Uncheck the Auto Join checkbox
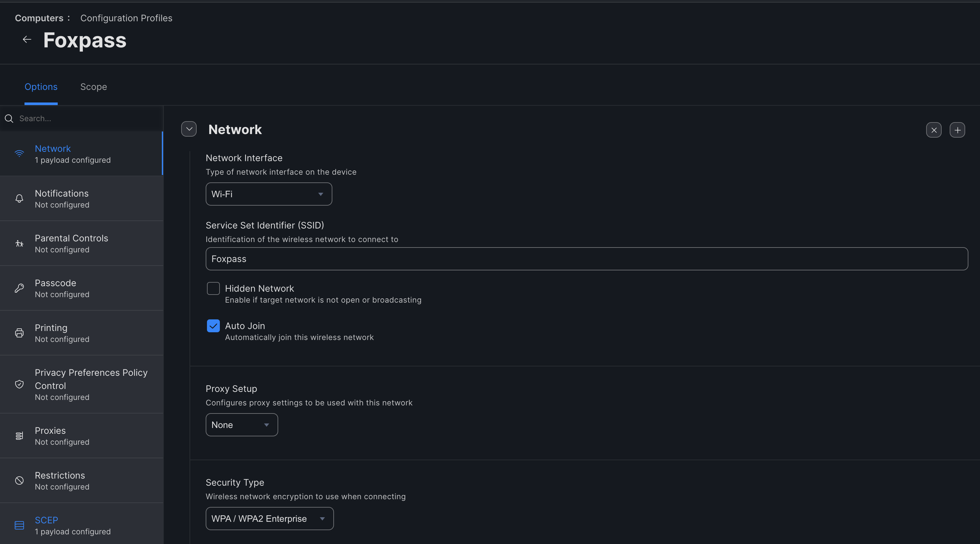The height and width of the screenshot is (544, 980). click(213, 326)
